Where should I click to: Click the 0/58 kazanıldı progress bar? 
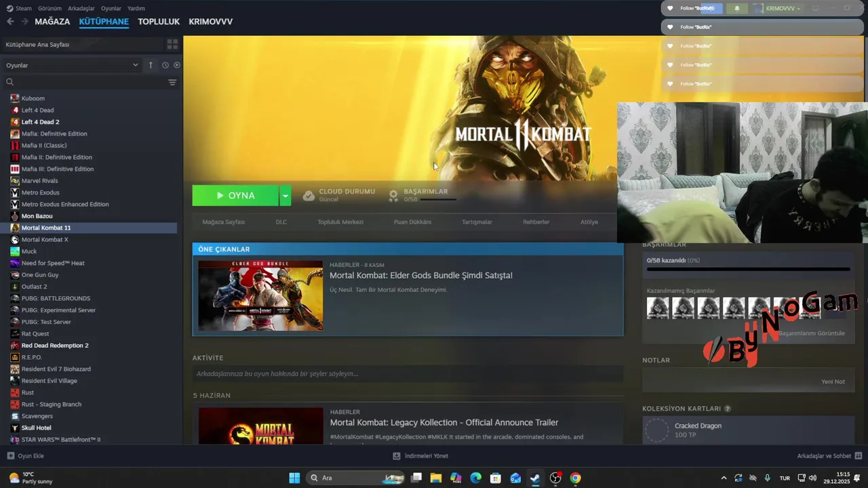click(749, 269)
